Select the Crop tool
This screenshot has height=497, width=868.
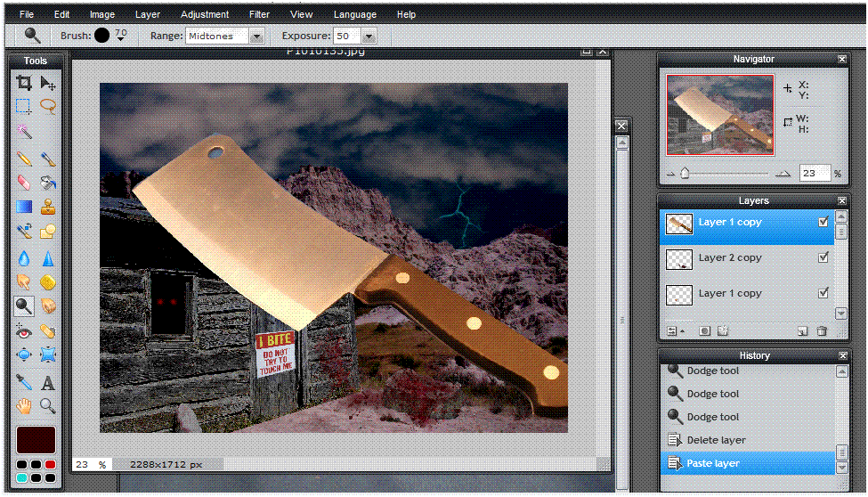click(24, 83)
